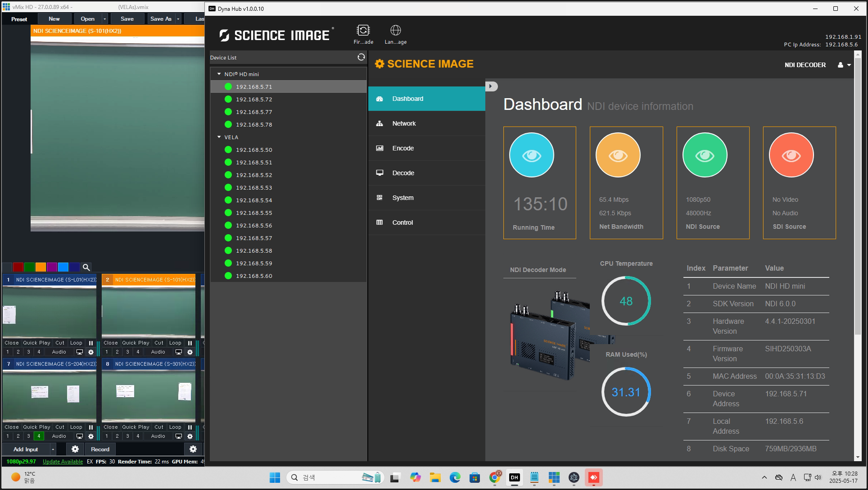868x490 pixels.
Task: Click the Update Available link
Action: coord(63,462)
